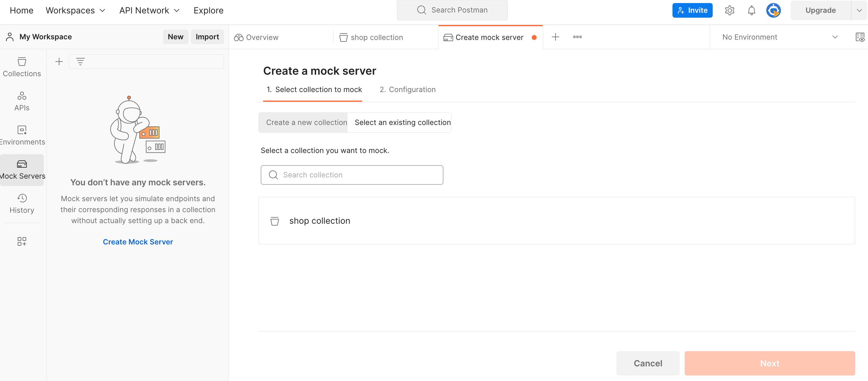Click the configure sidebar apps grid icon

[x=22, y=241]
